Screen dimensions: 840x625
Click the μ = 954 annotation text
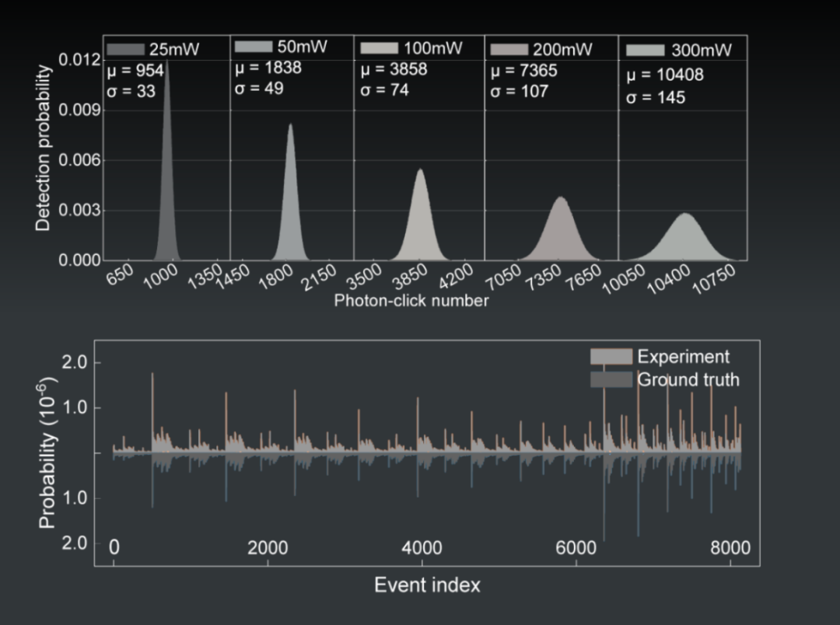[x=135, y=71]
